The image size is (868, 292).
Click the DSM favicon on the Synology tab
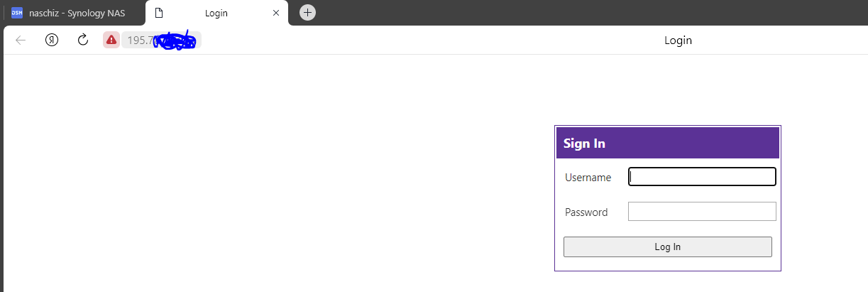tap(17, 13)
